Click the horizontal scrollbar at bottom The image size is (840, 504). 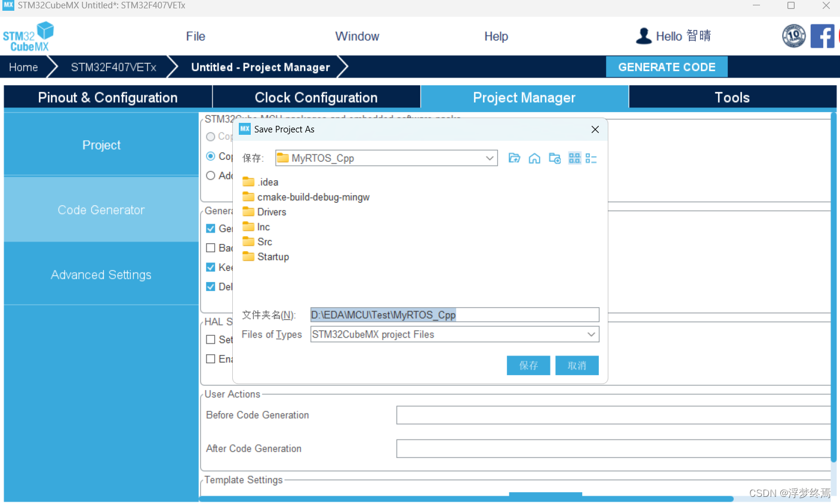click(x=466, y=499)
